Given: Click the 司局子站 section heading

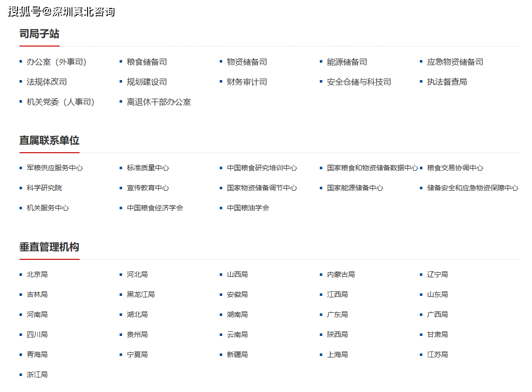Looking at the screenshot, I should (39, 34).
